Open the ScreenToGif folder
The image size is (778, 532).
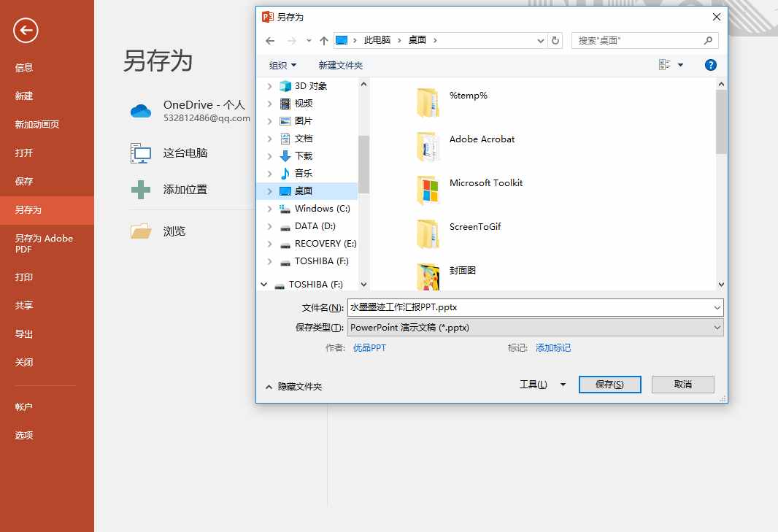475,227
